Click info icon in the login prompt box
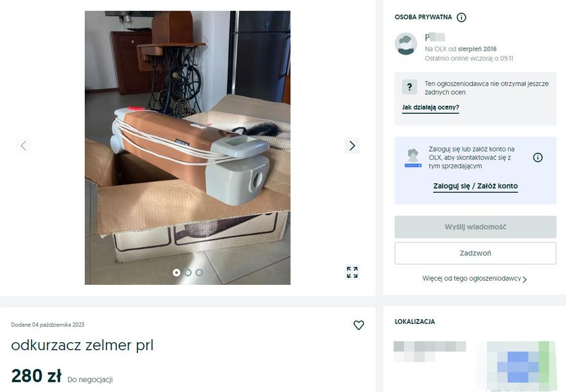The image size is (566, 392). pos(538,158)
